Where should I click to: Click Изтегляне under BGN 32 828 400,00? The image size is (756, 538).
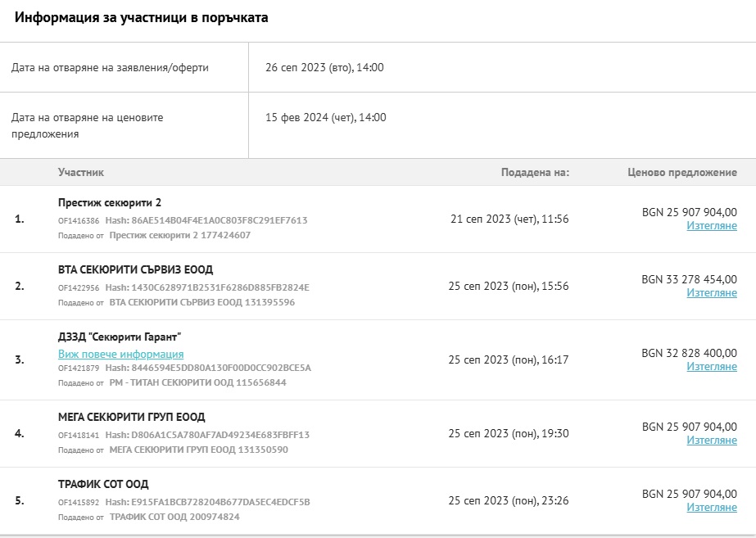point(711,367)
